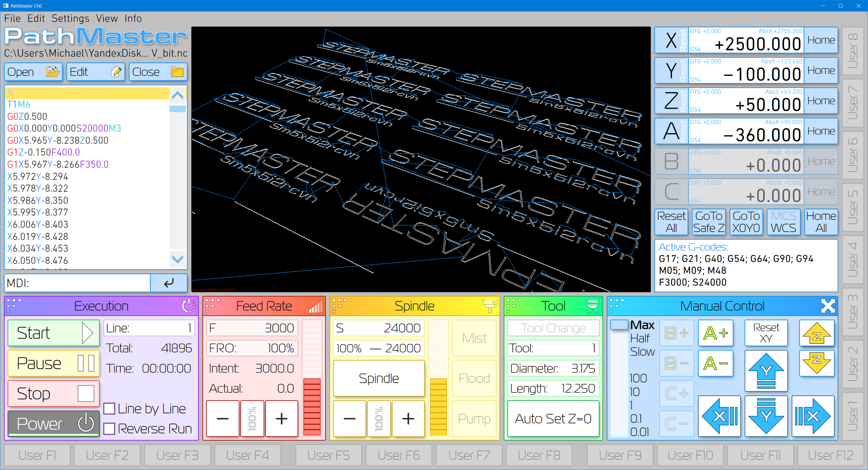Open the Settings menu

coord(70,18)
